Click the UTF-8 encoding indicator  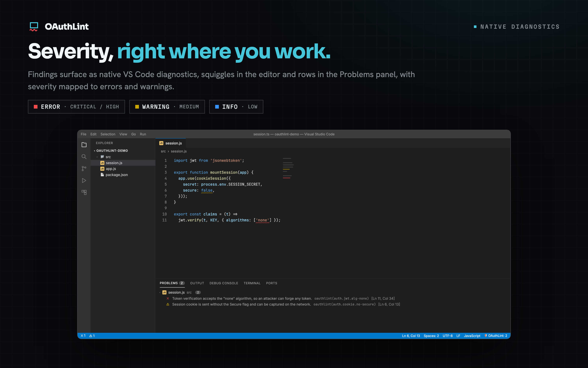[448, 336]
